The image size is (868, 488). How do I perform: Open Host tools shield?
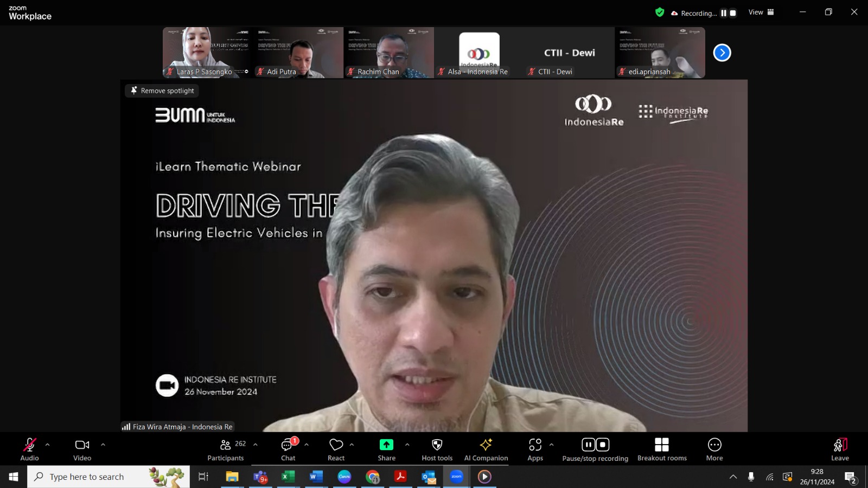[x=437, y=450]
